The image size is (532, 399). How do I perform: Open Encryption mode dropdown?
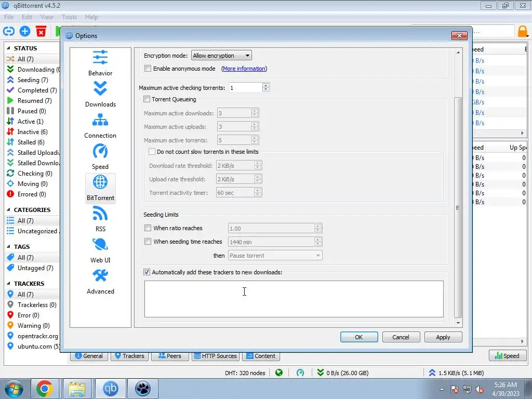click(x=221, y=55)
